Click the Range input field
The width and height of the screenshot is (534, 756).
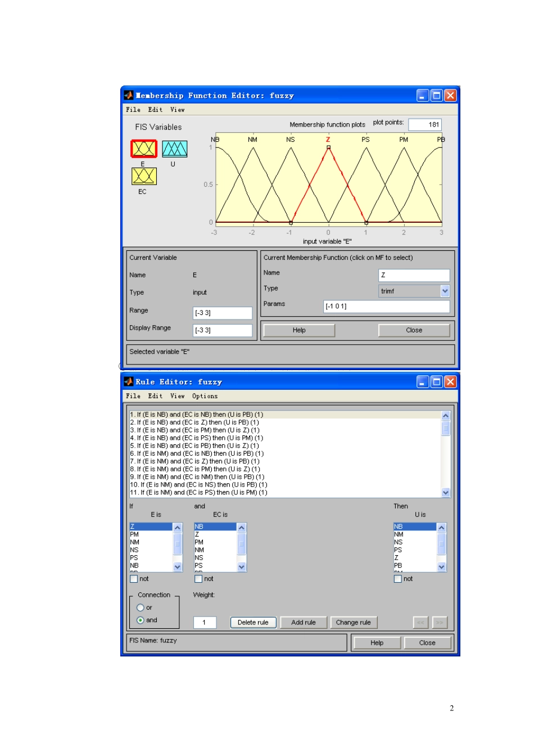click(x=223, y=313)
